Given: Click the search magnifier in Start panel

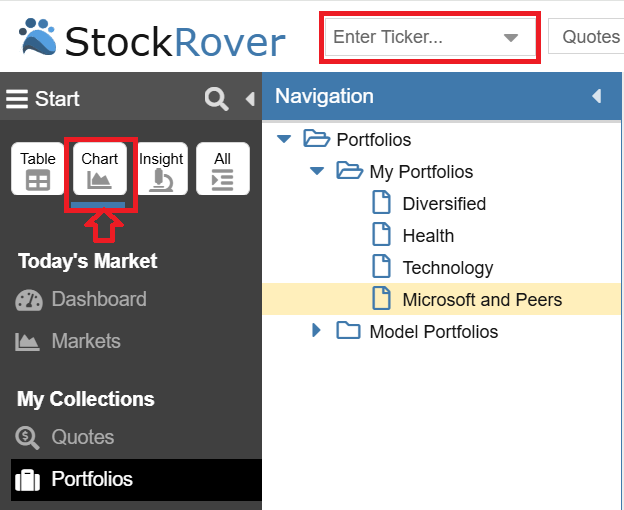Looking at the screenshot, I should click(x=216, y=98).
